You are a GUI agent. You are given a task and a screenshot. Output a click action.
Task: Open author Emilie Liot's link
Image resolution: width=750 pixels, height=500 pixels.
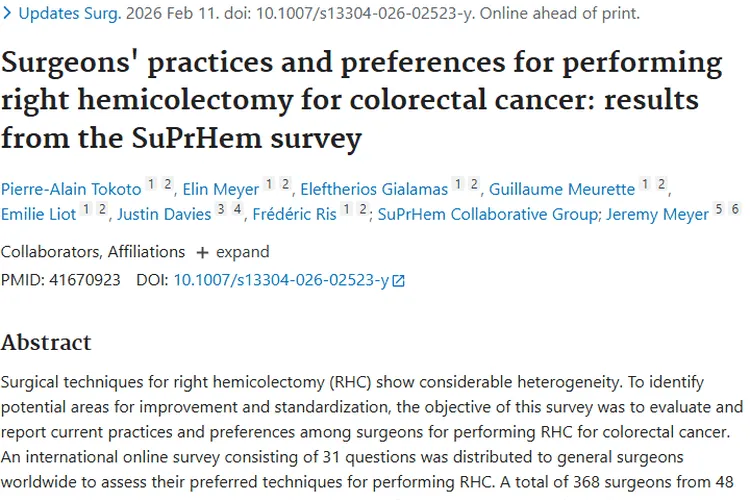point(40,214)
